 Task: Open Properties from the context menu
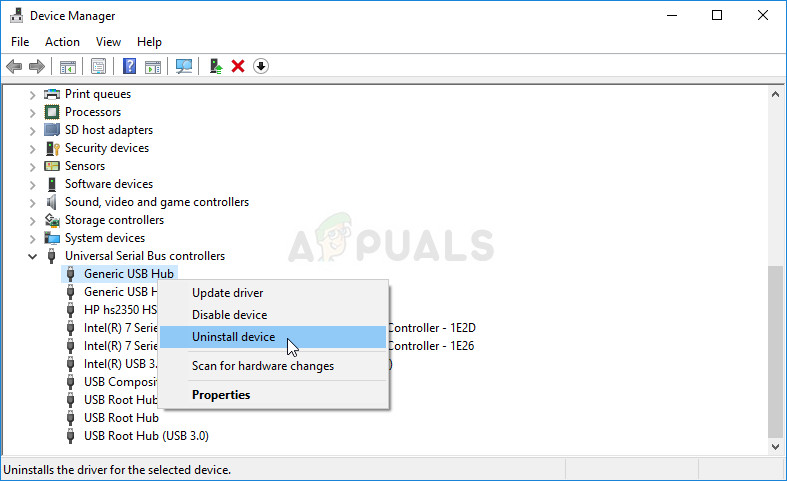tap(273, 395)
